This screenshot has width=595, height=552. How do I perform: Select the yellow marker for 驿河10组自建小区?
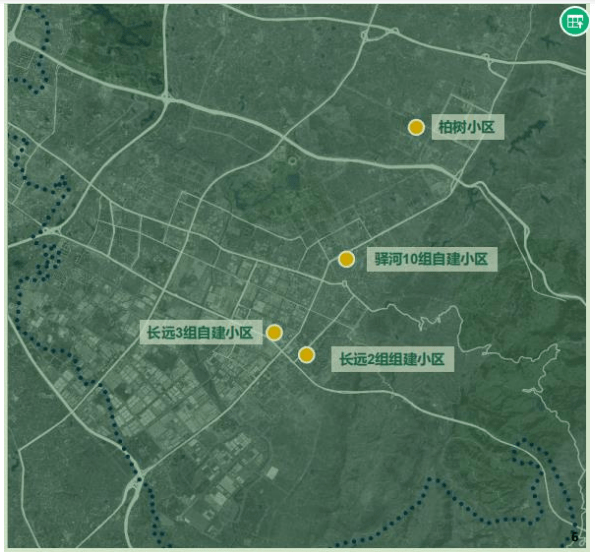pyautogui.click(x=346, y=259)
